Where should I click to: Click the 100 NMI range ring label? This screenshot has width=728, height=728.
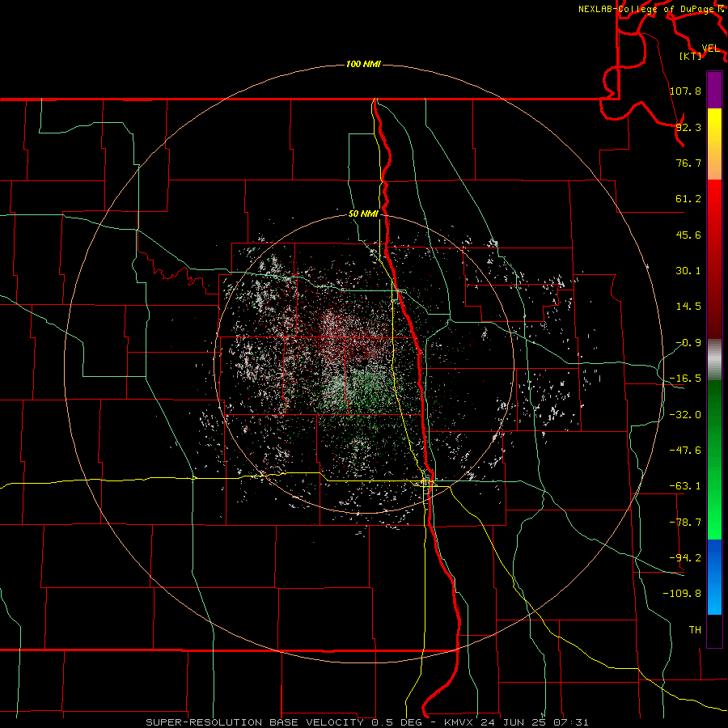click(x=363, y=64)
